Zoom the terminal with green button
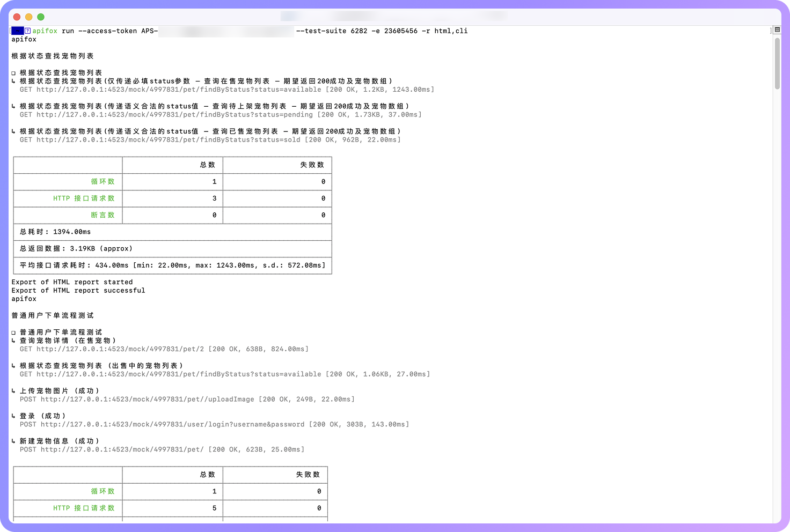 click(40, 17)
